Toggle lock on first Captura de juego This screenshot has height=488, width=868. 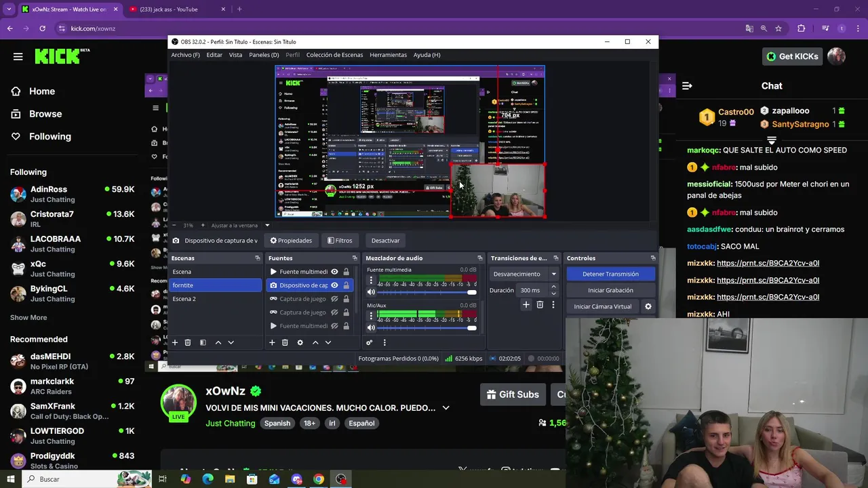click(347, 299)
